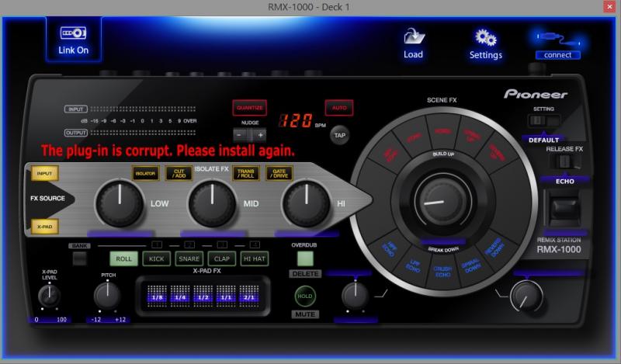Screen dimensions: 621x364
Task: Select the ROLL X-Pad slot
Action: (123, 258)
